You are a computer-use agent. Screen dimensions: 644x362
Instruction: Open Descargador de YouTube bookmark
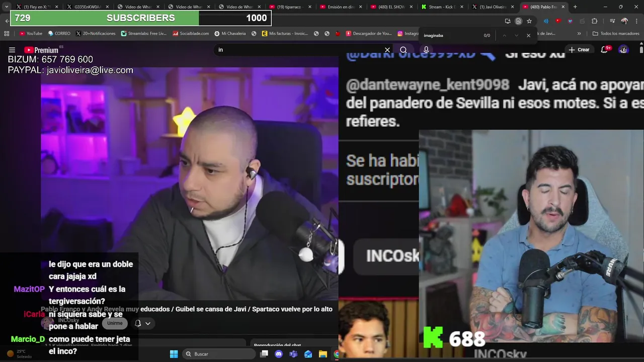click(368, 34)
